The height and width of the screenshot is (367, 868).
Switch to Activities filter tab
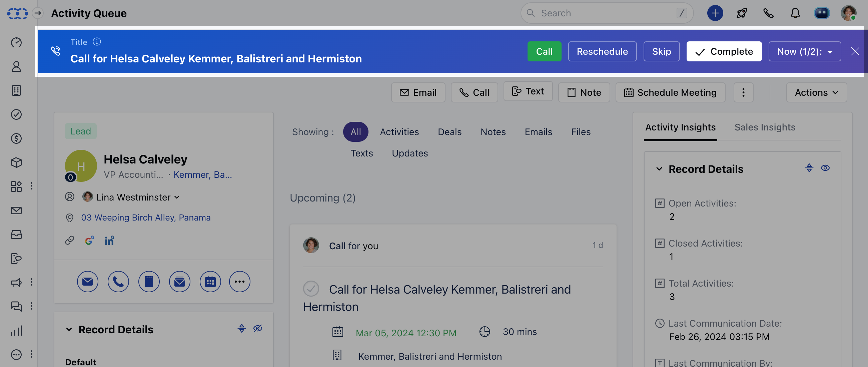[399, 132]
